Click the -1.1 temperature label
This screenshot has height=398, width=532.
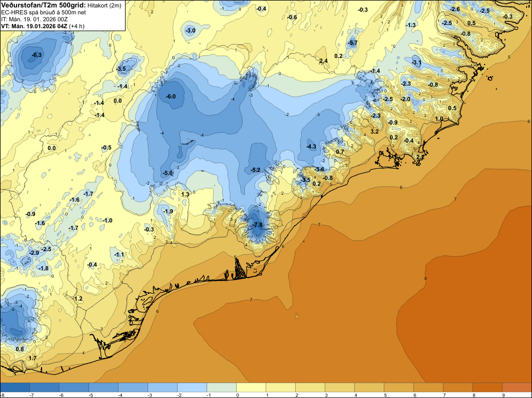coord(119,254)
